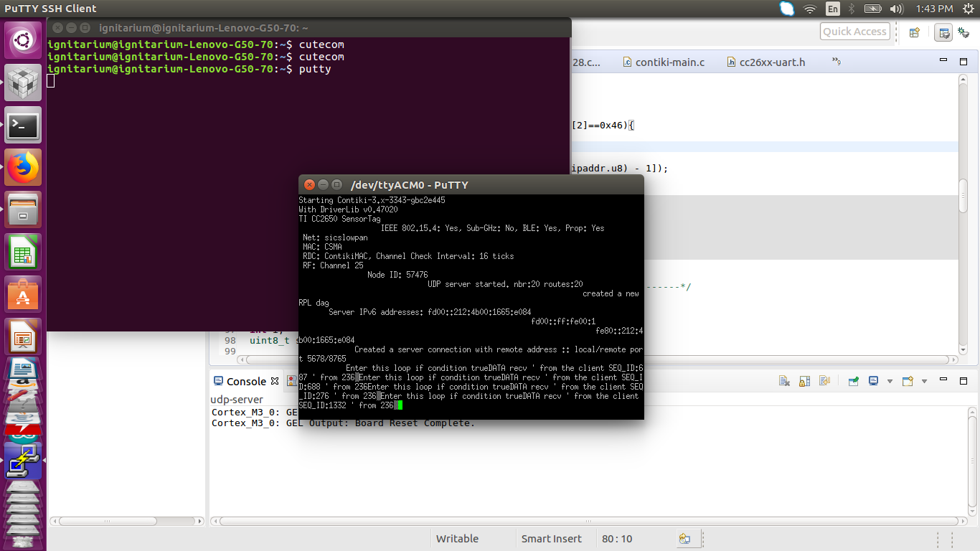The height and width of the screenshot is (551, 980).
Task: Open the Ubuntu Dash search launcher
Action: coord(23,40)
